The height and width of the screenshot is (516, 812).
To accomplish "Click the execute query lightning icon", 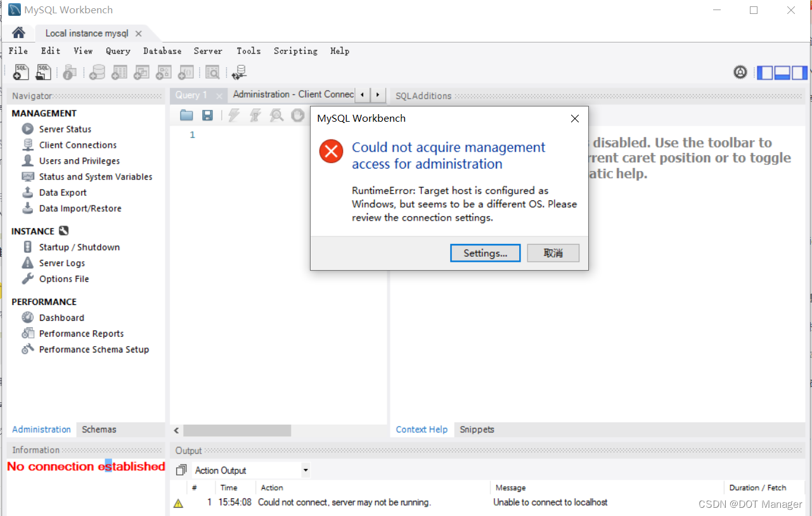I will pos(234,115).
